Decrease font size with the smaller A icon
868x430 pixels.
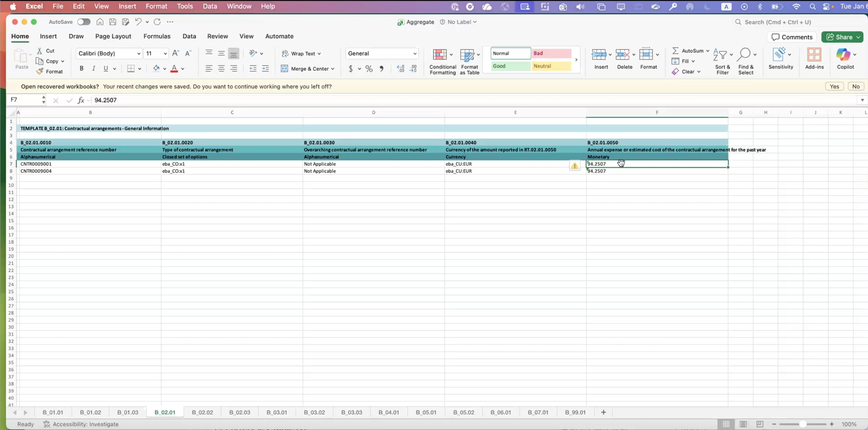[x=188, y=53]
